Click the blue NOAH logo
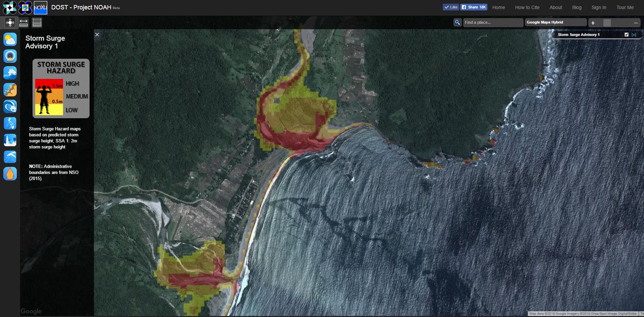Screen dimensions: 644x317 (40, 8)
